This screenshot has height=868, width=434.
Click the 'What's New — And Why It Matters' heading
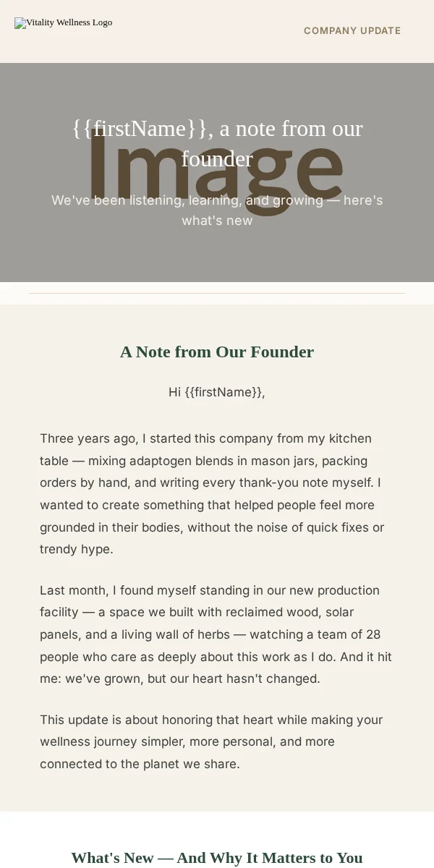point(217,858)
